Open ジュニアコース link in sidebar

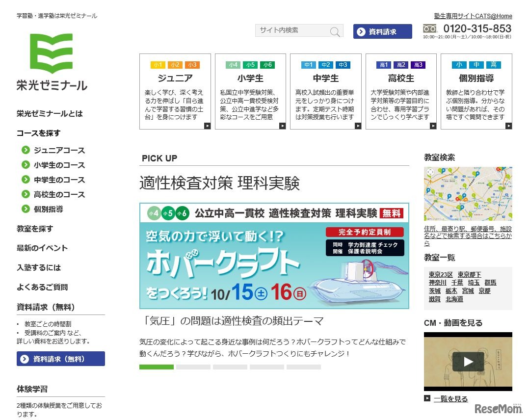click(59, 150)
